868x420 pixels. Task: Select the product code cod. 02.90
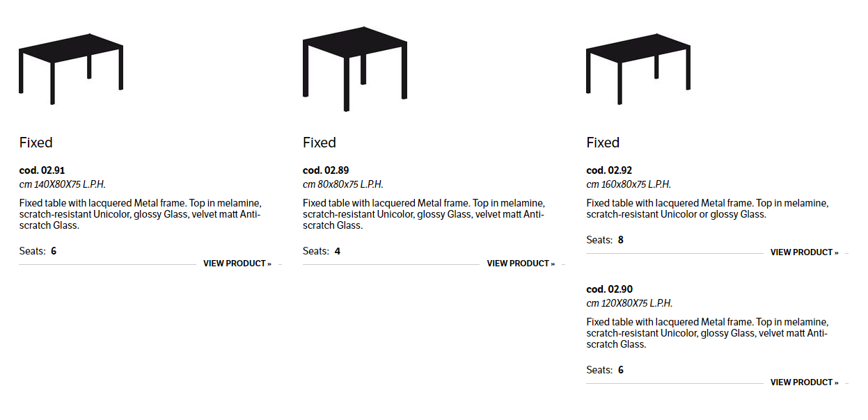[x=609, y=289]
